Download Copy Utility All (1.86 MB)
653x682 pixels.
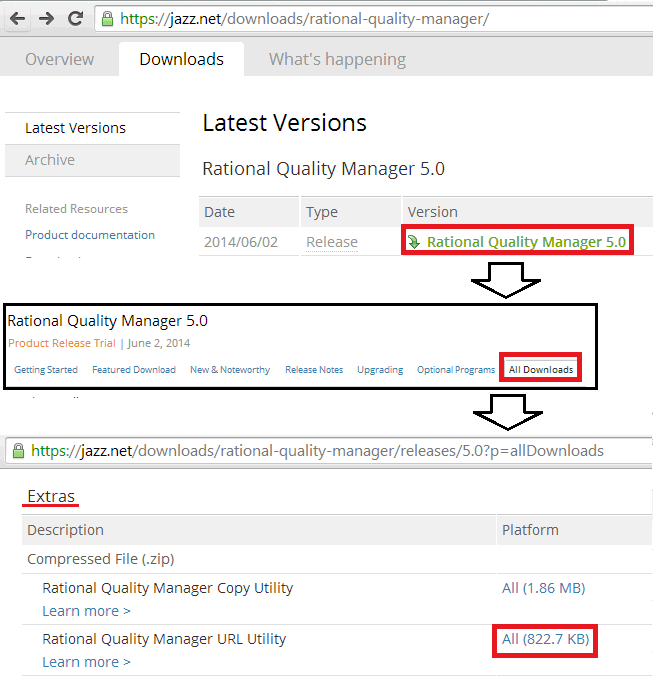click(543, 588)
